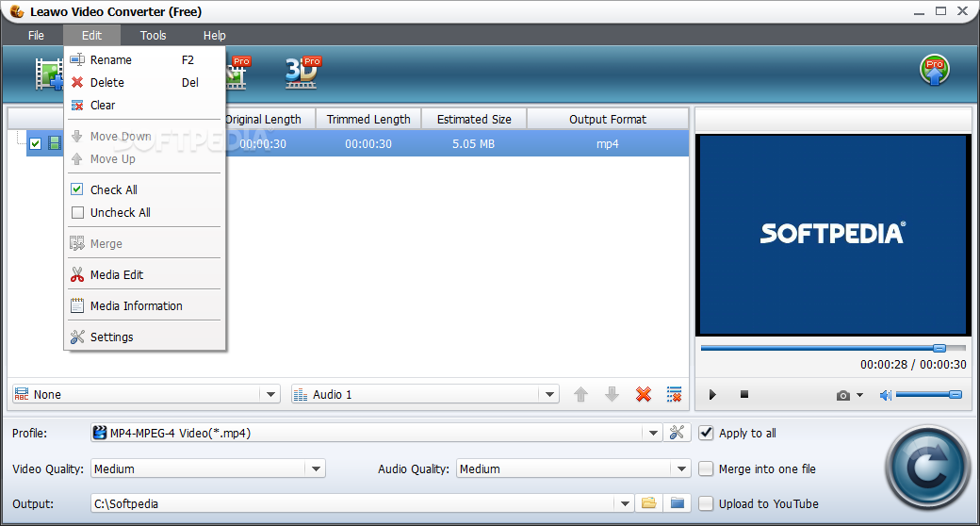This screenshot has width=980, height=526.
Task: Close the Edit menu via its header
Action: [x=92, y=36]
